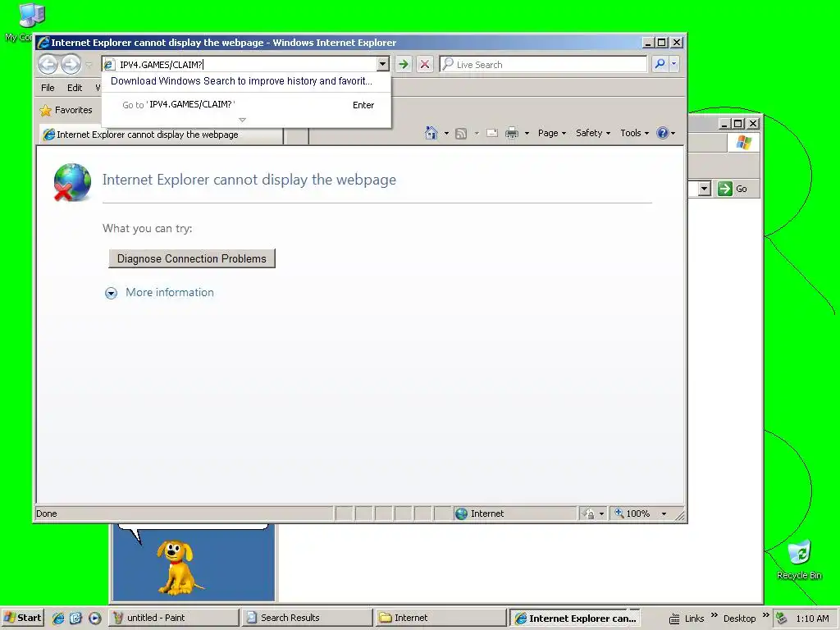Click the Protected Mode lock icon in status bar
Viewport: 840px width, 630px height.
coord(589,514)
